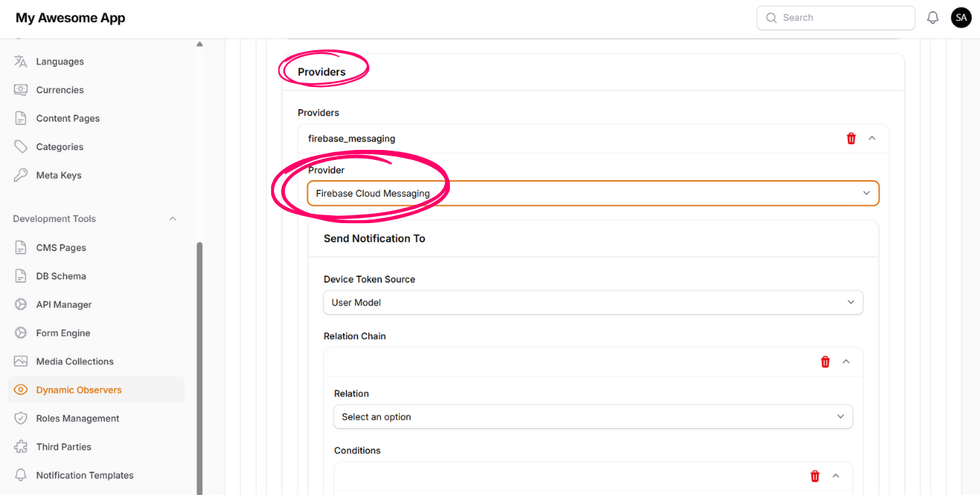Click the Dynamic Observers eye icon

tap(21, 390)
